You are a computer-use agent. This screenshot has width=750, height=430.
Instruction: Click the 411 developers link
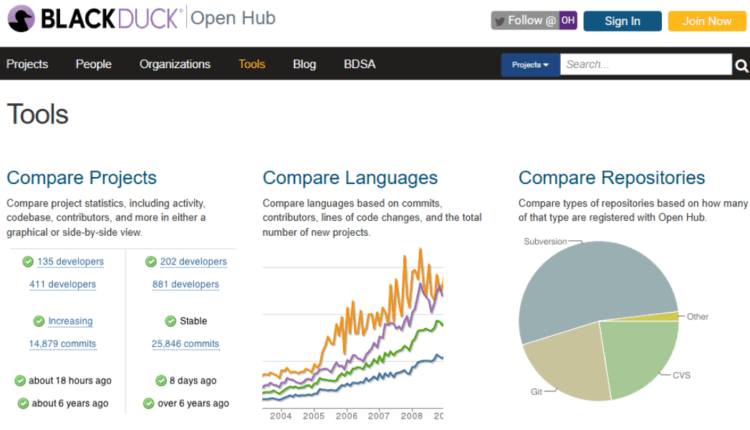pos(63,284)
